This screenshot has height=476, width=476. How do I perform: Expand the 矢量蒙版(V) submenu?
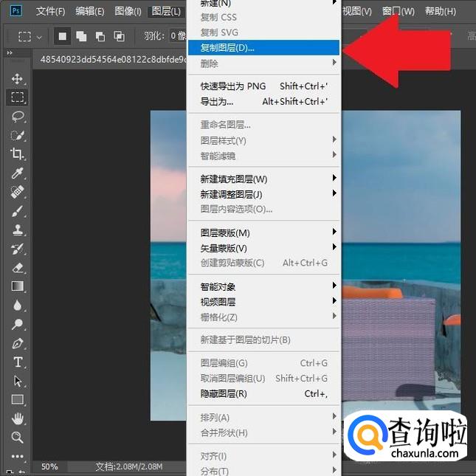coord(263,248)
